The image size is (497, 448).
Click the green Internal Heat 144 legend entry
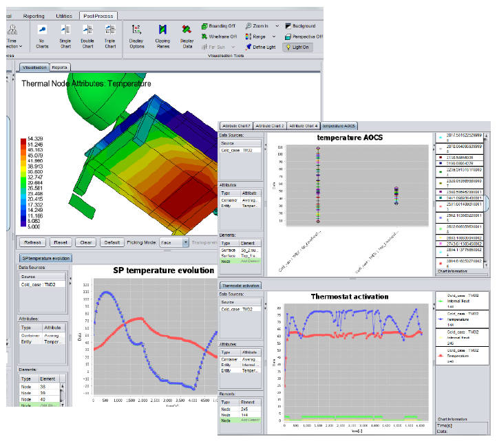tap(462, 301)
